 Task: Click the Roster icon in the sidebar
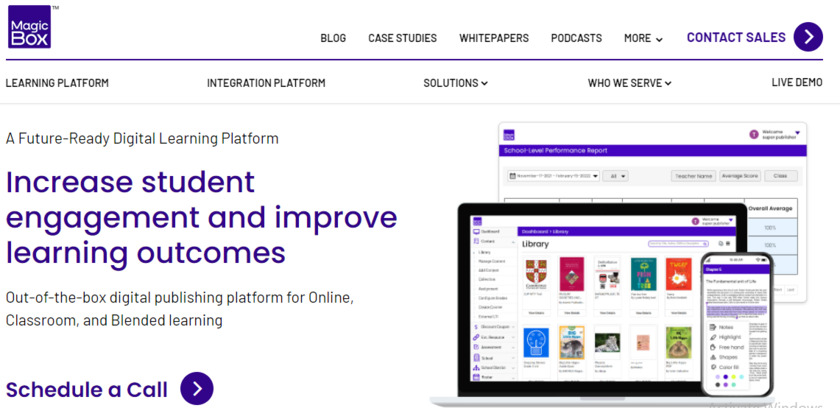click(476, 377)
